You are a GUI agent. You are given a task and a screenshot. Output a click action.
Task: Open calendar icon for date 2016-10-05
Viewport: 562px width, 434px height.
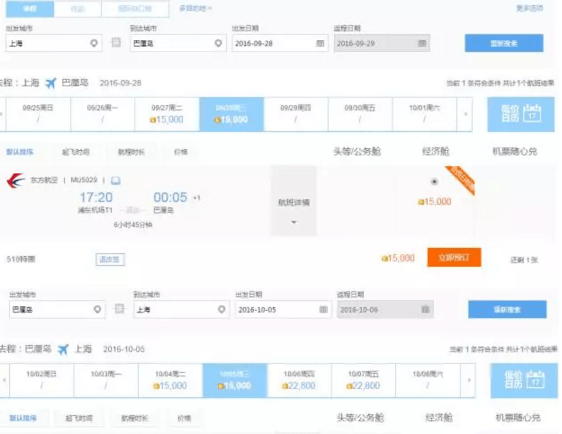(323, 309)
